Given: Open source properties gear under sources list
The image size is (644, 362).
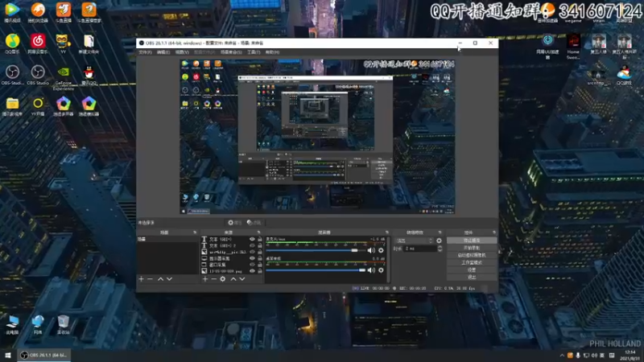Looking at the screenshot, I should click(x=223, y=279).
